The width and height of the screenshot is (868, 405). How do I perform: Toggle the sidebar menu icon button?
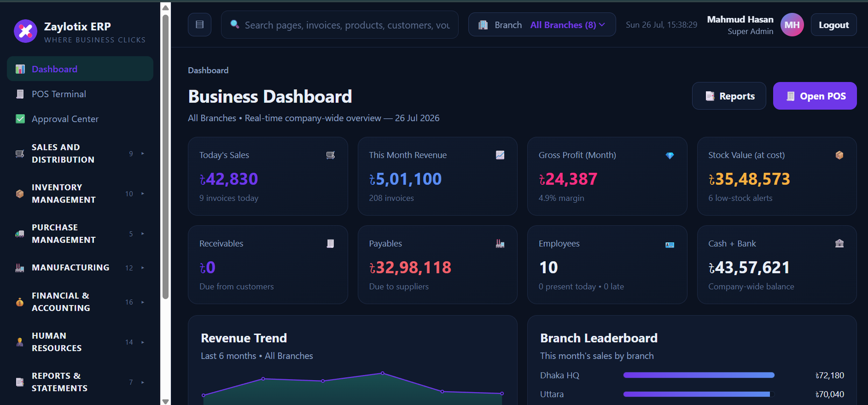click(200, 25)
